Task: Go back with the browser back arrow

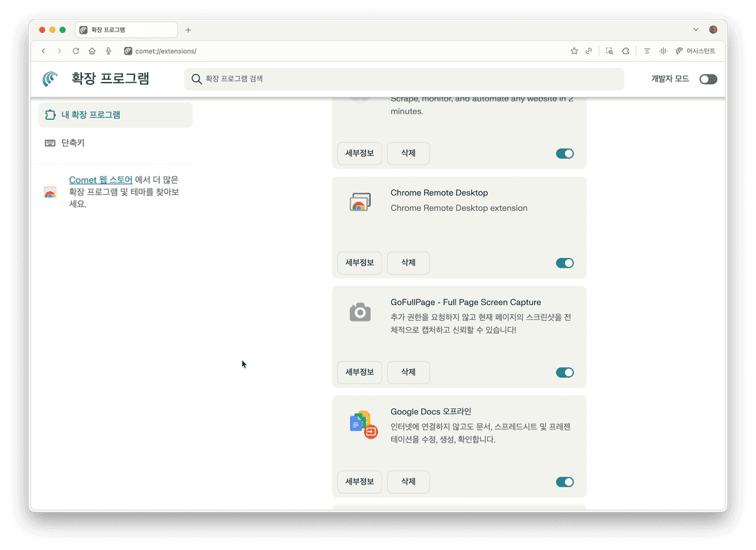Action: [x=43, y=51]
